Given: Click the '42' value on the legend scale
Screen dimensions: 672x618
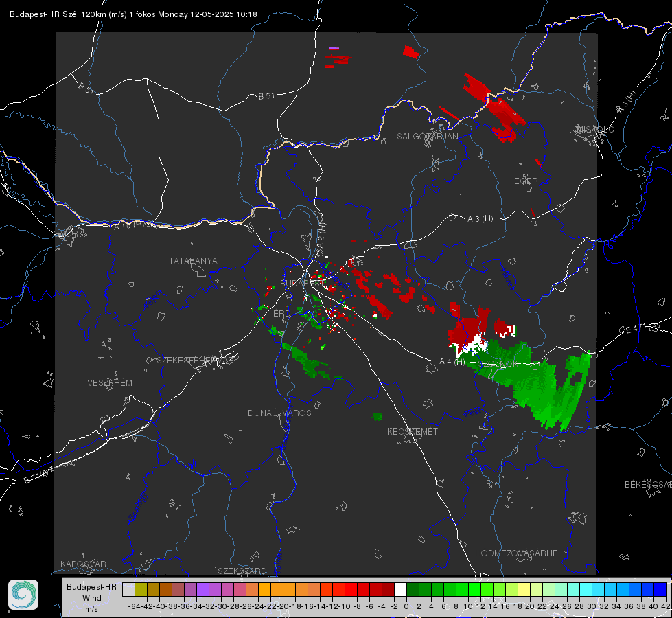Looking at the screenshot, I should [665, 606].
